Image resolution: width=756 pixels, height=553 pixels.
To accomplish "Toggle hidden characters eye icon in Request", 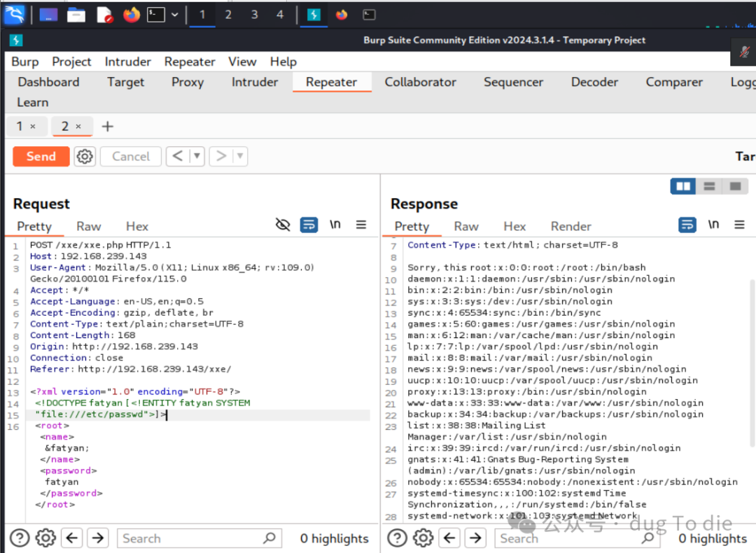I will [283, 225].
